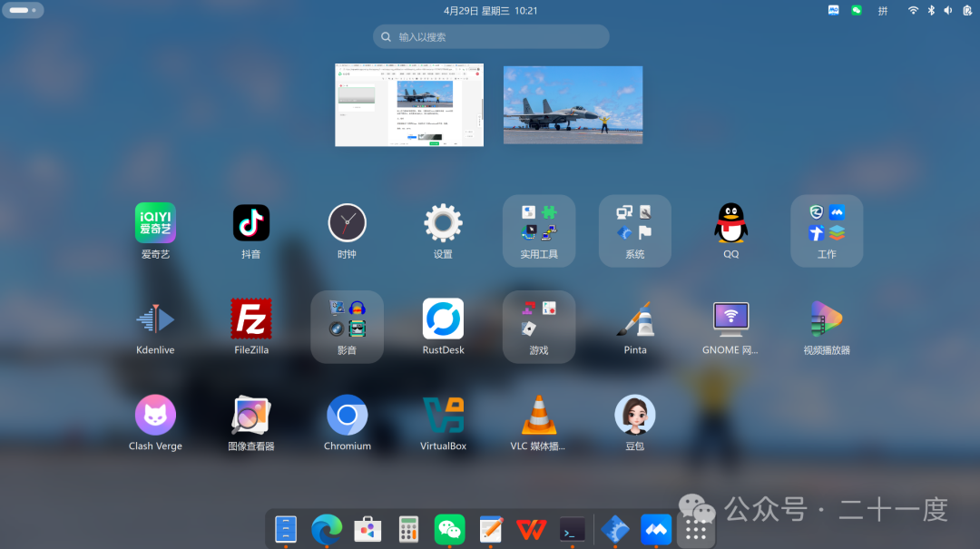Open file manager in dock
Screen dimensions: 980x549
(x=286, y=530)
